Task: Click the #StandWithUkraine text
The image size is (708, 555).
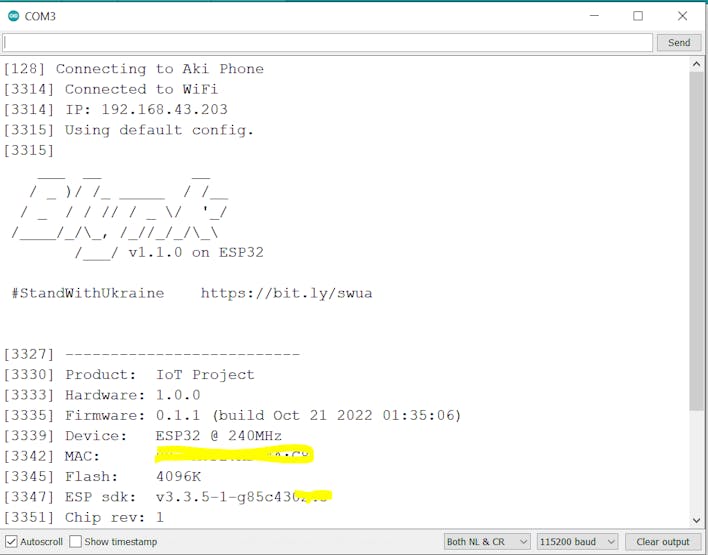Action: click(x=88, y=294)
